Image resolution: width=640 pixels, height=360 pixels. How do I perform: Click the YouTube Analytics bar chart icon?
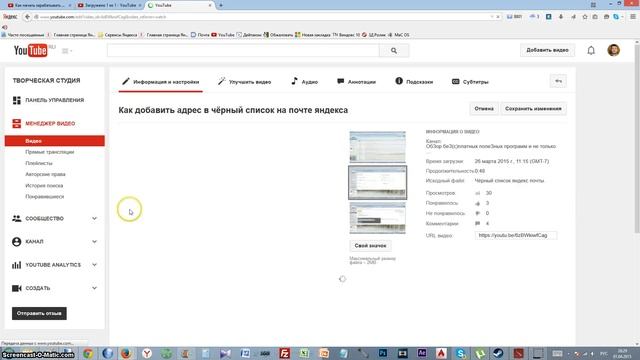pyautogui.click(x=16, y=265)
